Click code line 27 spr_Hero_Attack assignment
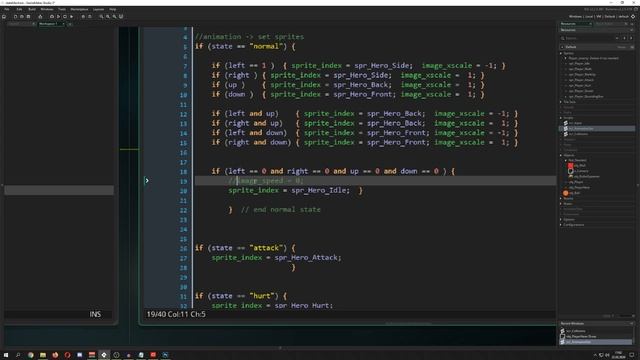Viewport: 640px width, 360px height. click(276, 258)
